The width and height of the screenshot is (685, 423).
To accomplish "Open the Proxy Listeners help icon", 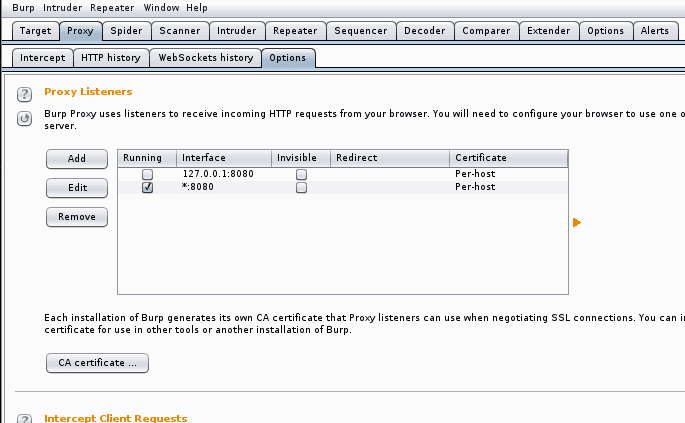I will 24,94.
